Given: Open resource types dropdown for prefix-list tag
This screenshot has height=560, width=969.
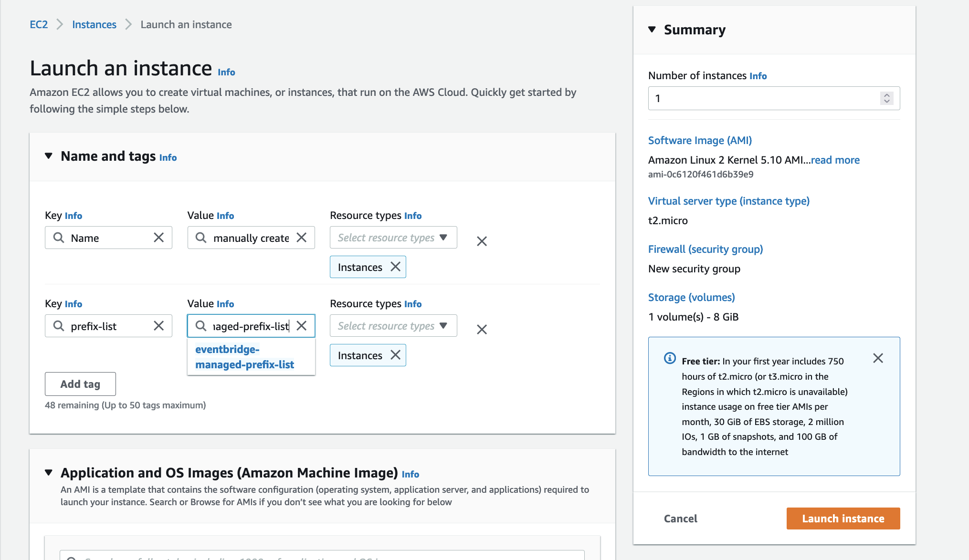Looking at the screenshot, I should point(393,326).
